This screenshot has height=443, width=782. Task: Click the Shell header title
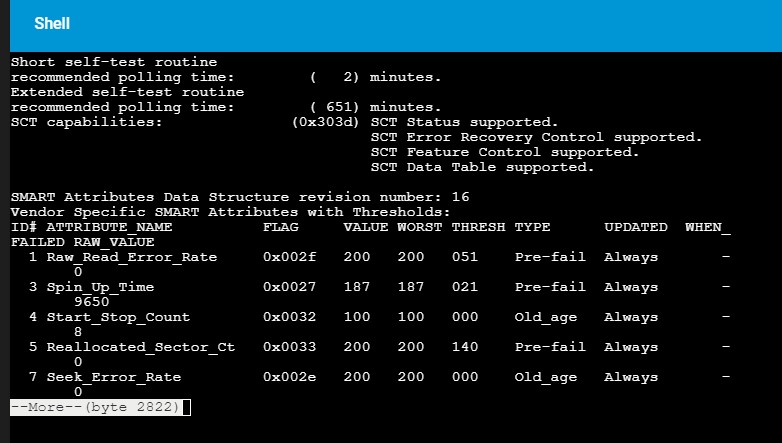(x=52, y=23)
